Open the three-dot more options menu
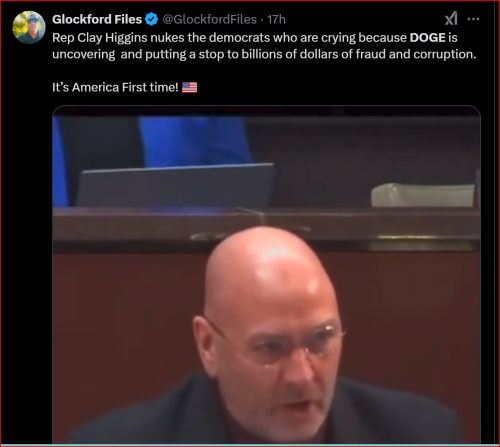Viewport: 500px width, 447px height. tap(473, 19)
